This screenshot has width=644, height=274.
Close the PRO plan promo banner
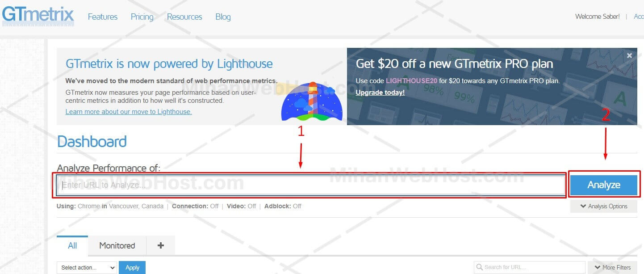pos(629,55)
